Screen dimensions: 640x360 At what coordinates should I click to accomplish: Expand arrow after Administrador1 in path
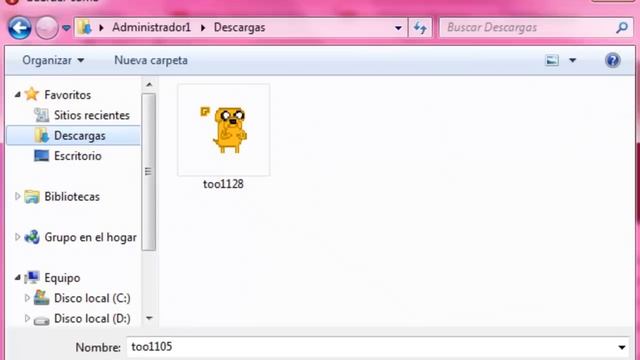coord(203,28)
